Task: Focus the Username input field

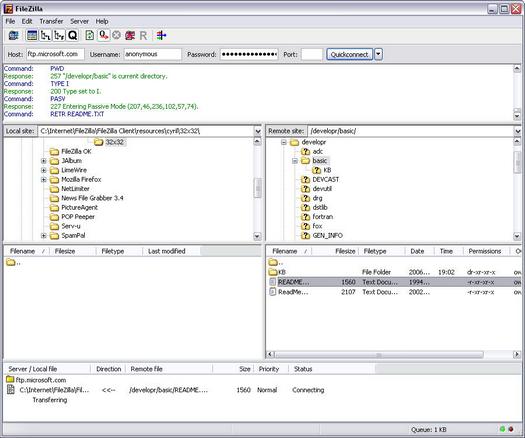Action: [x=153, y=54]
